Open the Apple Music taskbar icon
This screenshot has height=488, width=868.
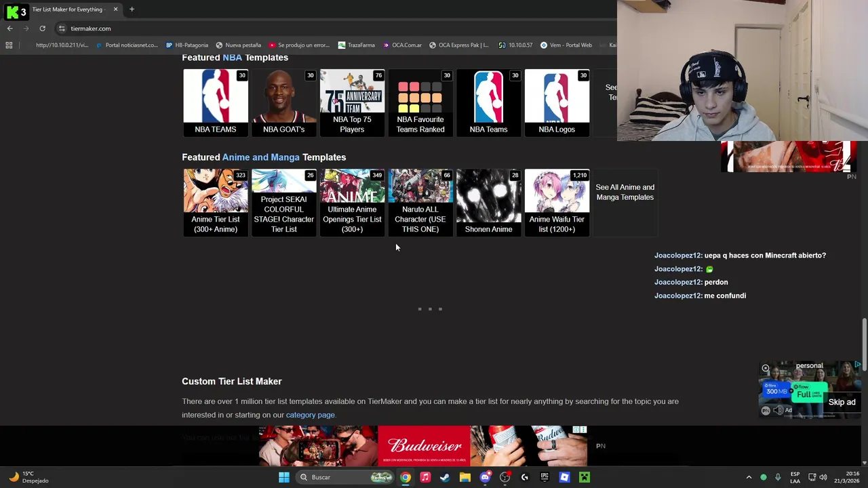coord(425,477)
